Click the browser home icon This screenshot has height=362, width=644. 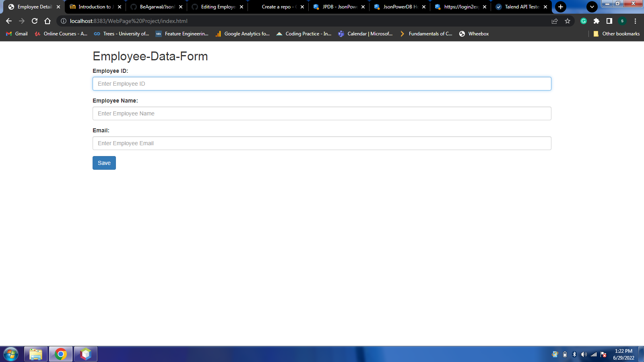(x=48, y=21)
